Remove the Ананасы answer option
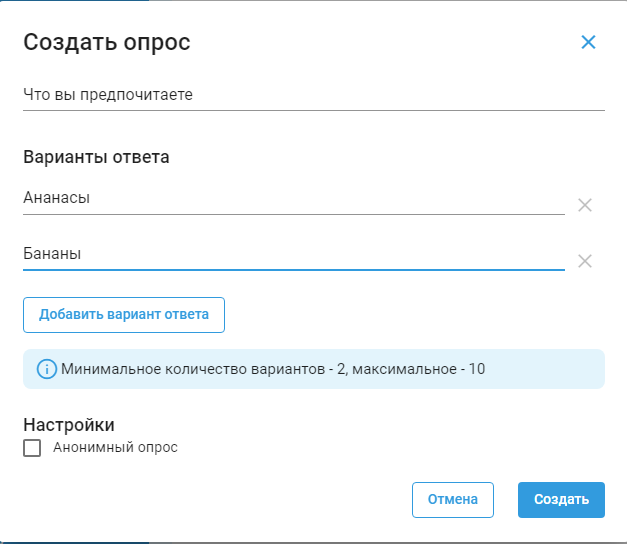The image size is (627, 544). tap(585, 205)
